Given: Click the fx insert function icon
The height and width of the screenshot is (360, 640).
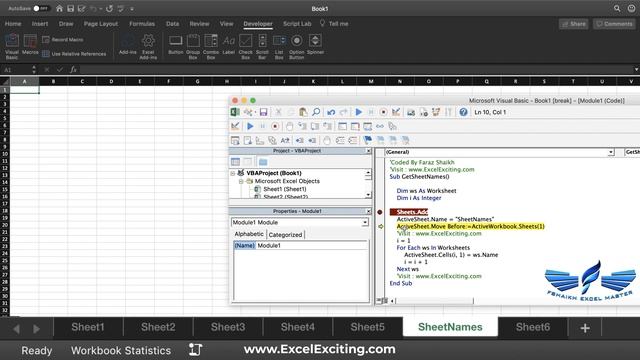Looking at the screenshot, I should 73,70.
